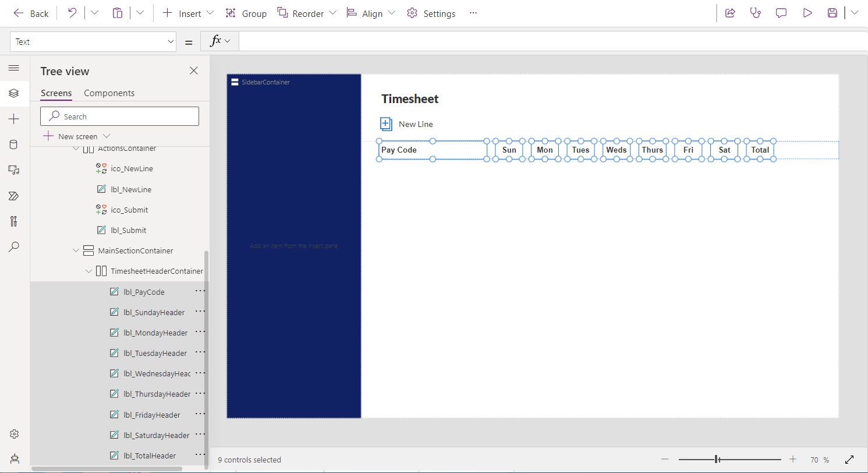868x473 pixels.
Task: Save the app using disk icon
Action: pyautogui.click(x=832, y=13)
